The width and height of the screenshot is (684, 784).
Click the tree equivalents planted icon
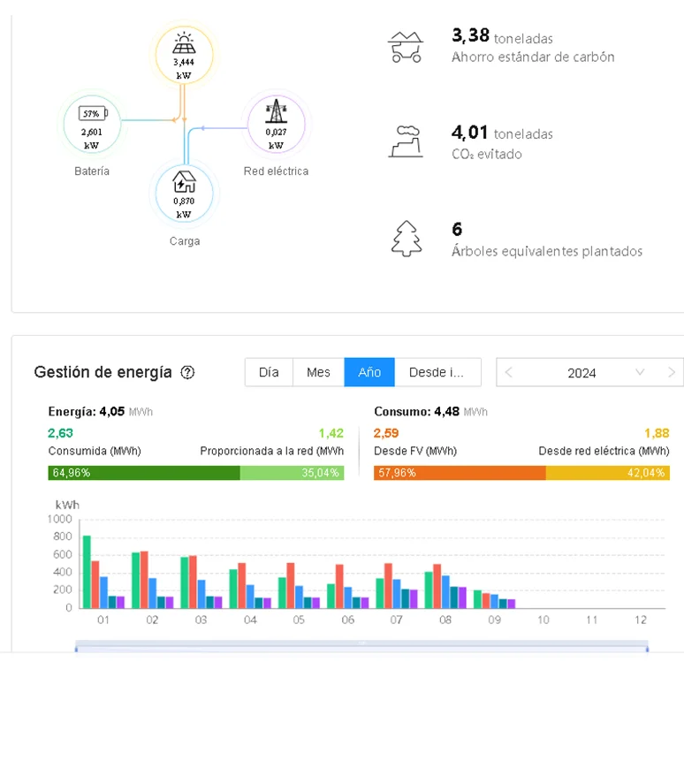coord(406,239)
